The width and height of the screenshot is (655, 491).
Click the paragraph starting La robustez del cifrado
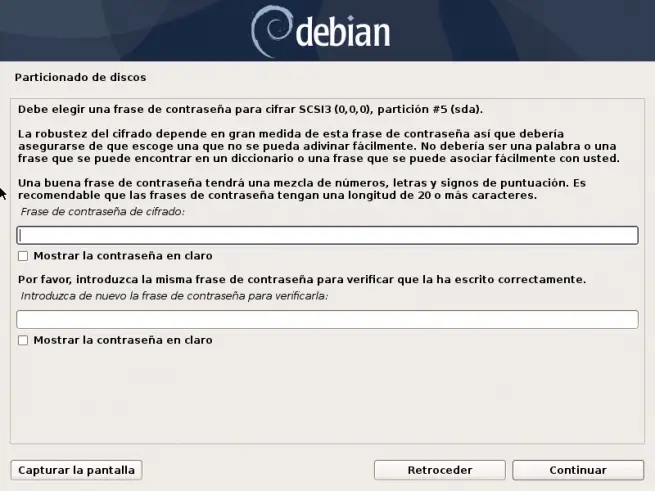[x=319, y=146]
